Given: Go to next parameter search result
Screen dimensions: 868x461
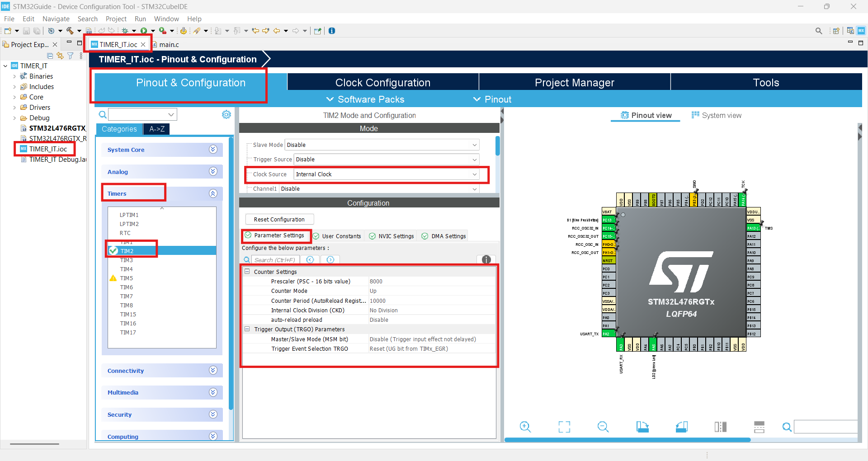Looking at the screenshot, I should pos(330,259).
